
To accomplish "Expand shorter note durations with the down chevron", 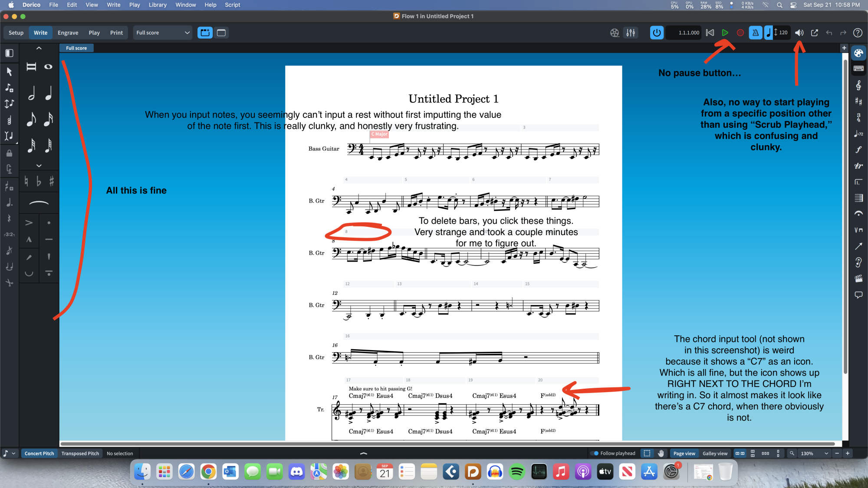I will tap(39, 166).
